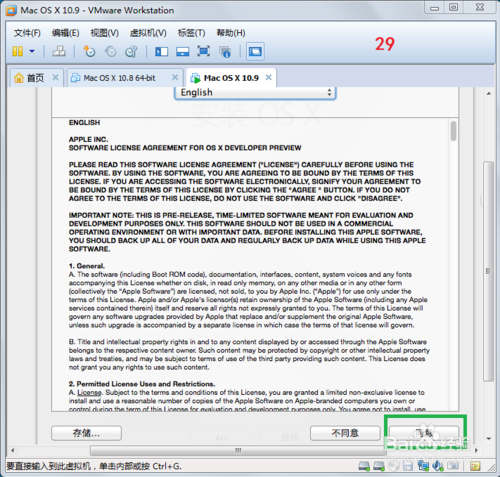Viewport: 500px width, 477px height.
Task: Click the first hard disk status icon
Action: pyautogui.click(x=364, y=466)
